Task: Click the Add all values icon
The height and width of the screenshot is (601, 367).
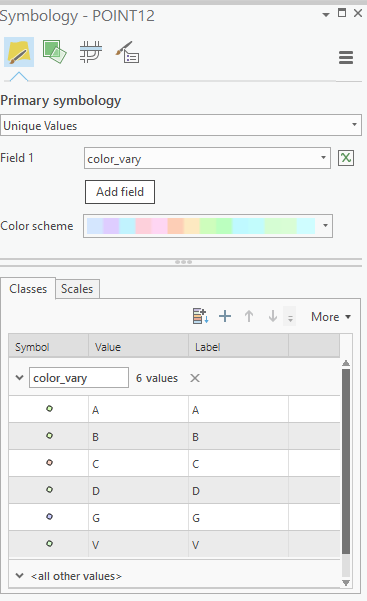Action: click(x=200, y=316)
